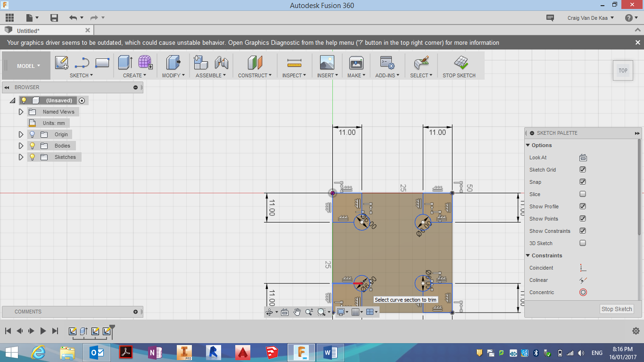Viewport: 644px width, 362px height.
Task: Click the Stop Sketch button in palette
Action: pyautogui.click(x=617, y=309)
